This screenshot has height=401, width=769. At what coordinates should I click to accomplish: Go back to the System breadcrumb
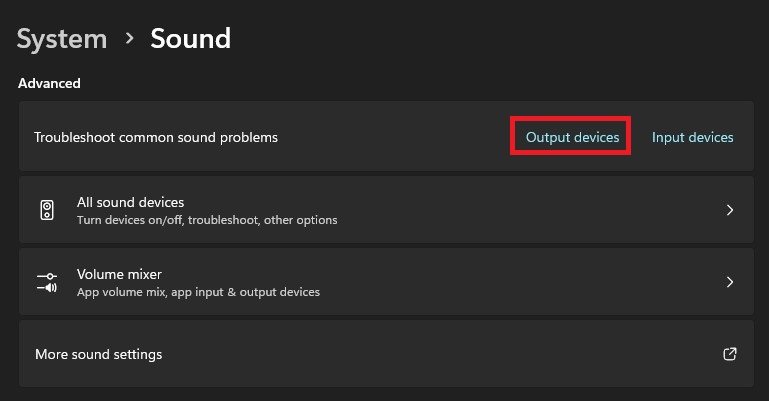pos(62,39)
